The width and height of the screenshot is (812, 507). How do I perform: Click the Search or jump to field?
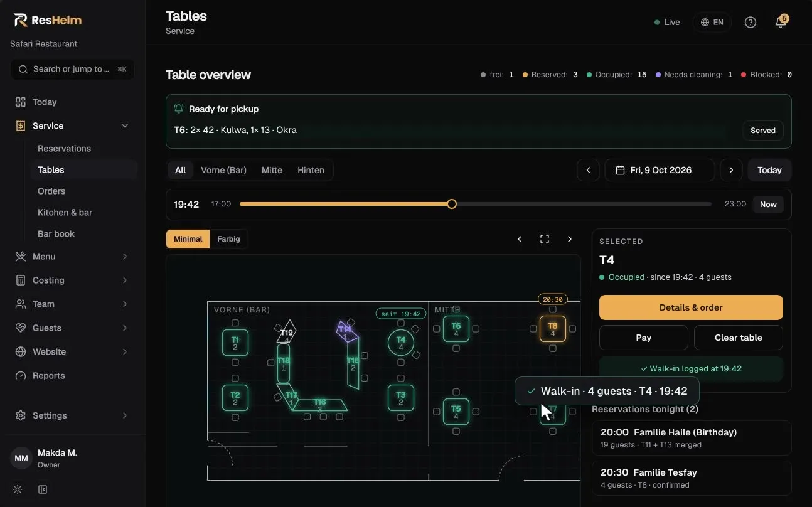coord(72,69)
